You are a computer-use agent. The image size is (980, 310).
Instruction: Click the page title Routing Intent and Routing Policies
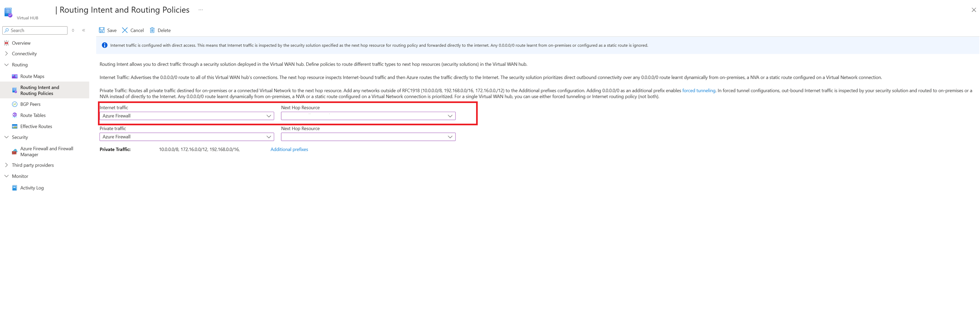tap(124, 10)
